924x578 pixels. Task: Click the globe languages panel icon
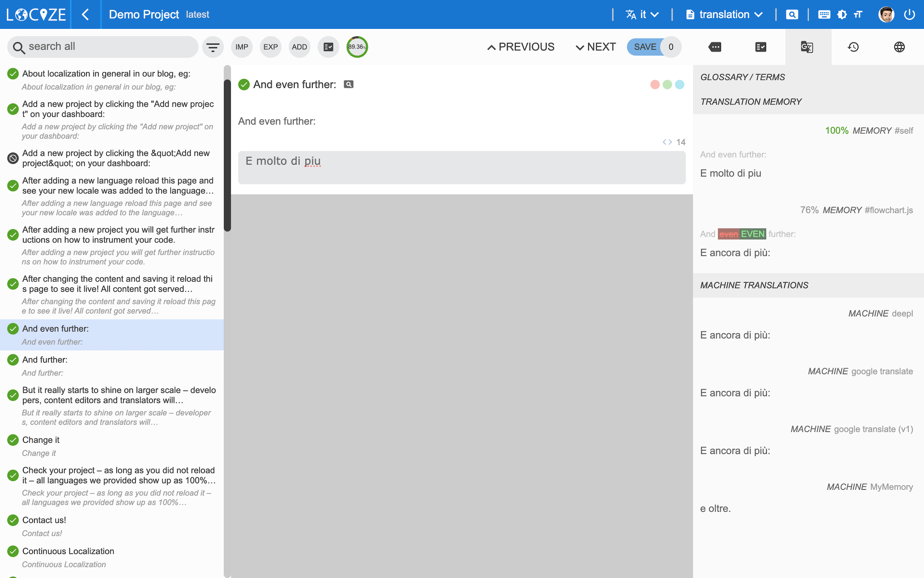(x=899, y=47)
